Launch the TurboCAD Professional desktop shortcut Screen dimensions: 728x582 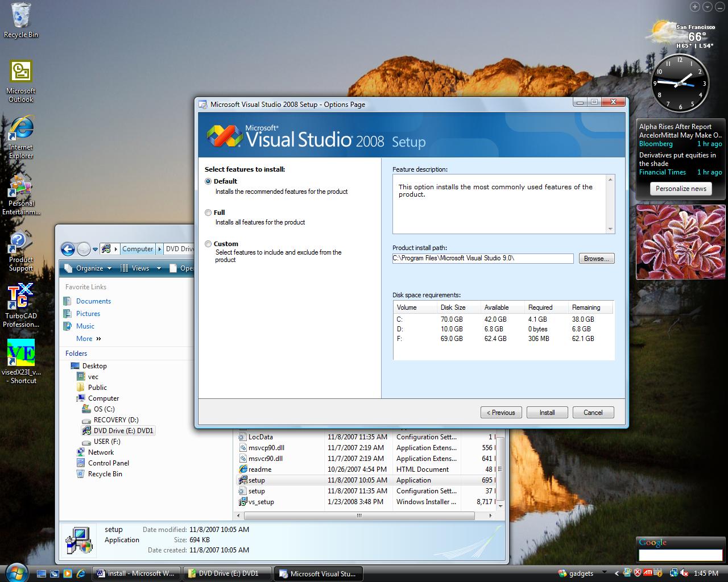(21, 306)
